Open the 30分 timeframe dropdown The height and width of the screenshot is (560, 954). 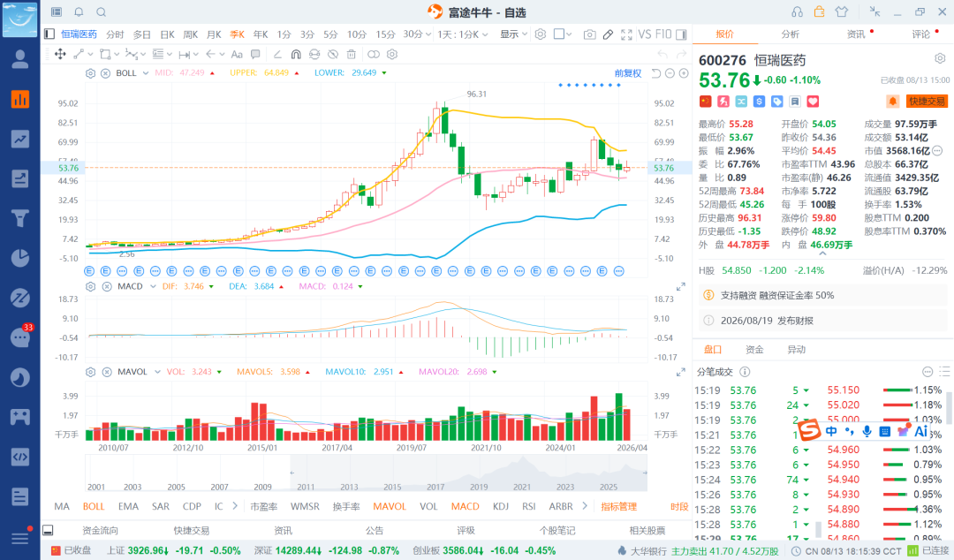417,34
